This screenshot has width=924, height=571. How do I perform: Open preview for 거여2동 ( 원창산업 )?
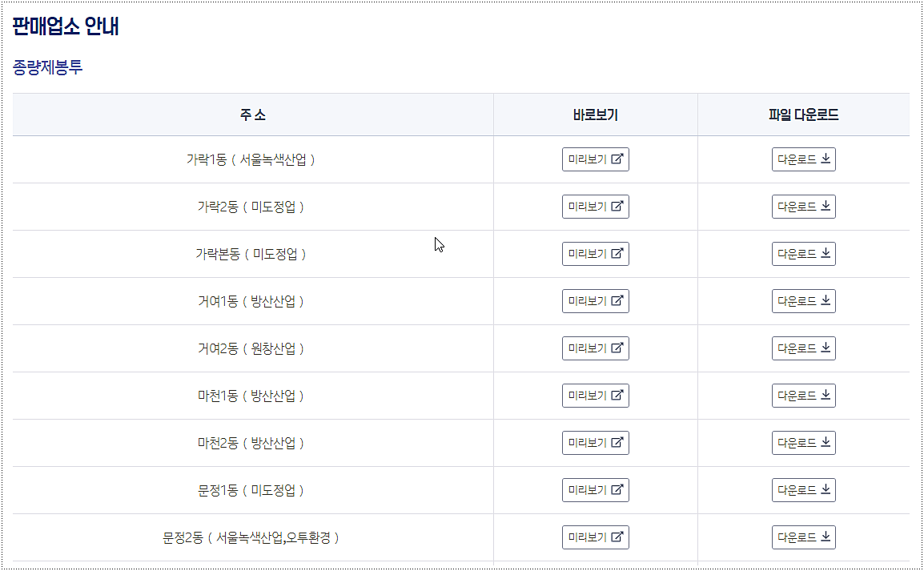[595, 348]
